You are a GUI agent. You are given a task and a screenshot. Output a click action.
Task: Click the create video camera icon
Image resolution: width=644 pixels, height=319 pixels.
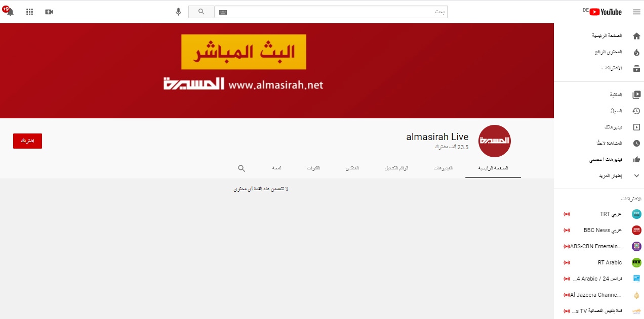(x=49, y=12)
